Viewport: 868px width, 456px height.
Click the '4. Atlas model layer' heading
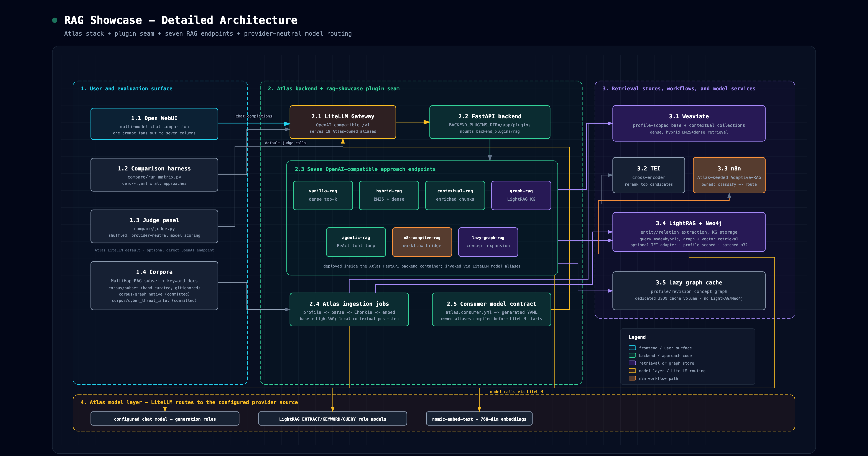(189, 402)
